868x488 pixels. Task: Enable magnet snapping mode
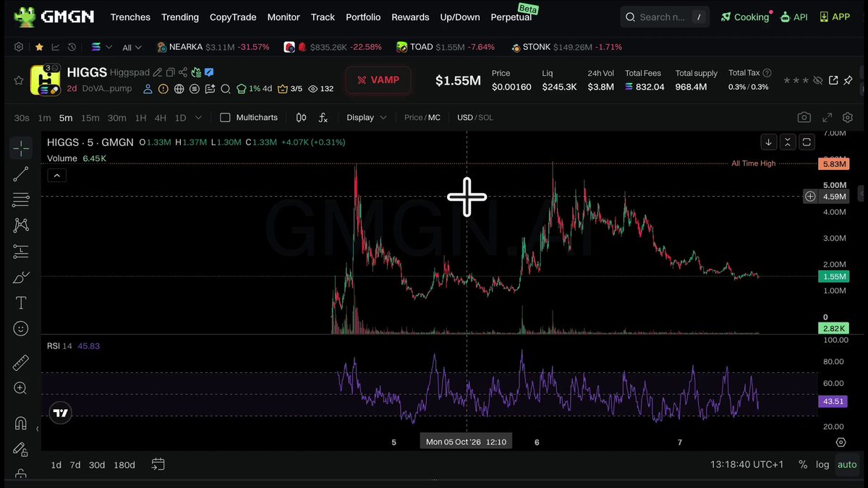coord(21,423)
